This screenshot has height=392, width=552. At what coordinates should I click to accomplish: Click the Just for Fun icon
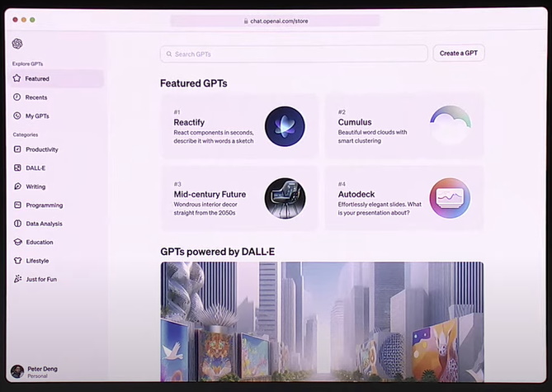tap(17, 279)
